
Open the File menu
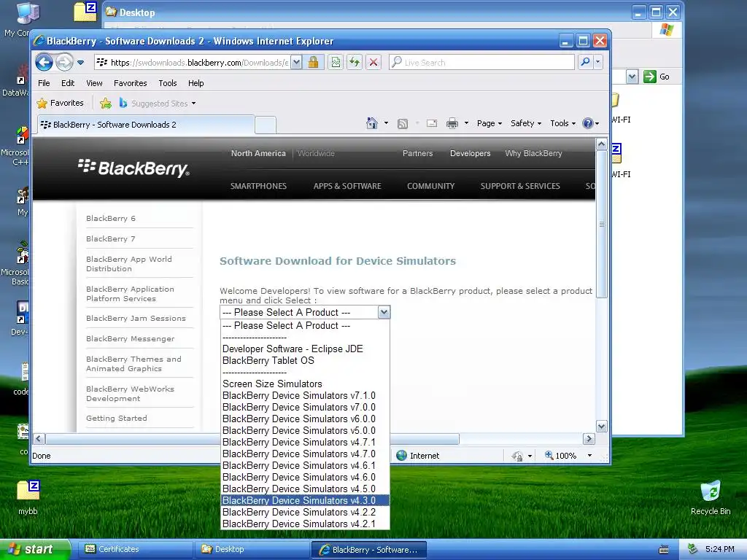44,83
